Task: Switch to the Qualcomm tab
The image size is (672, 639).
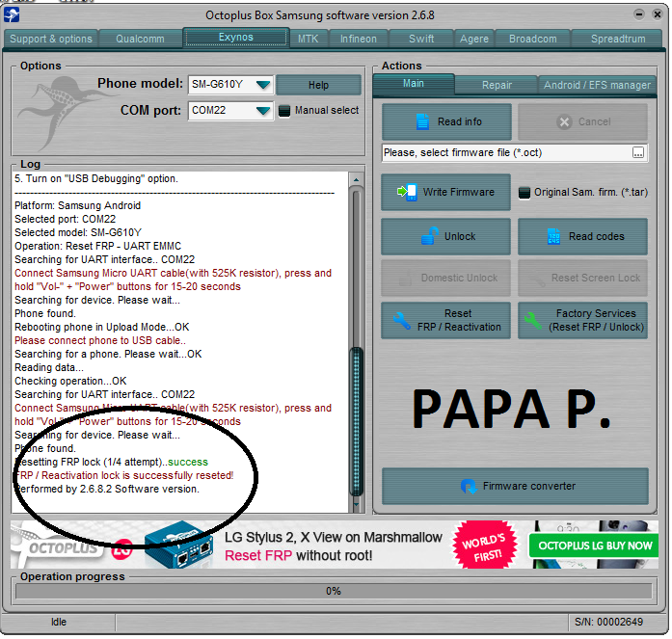Action: (x=140, y=39)
